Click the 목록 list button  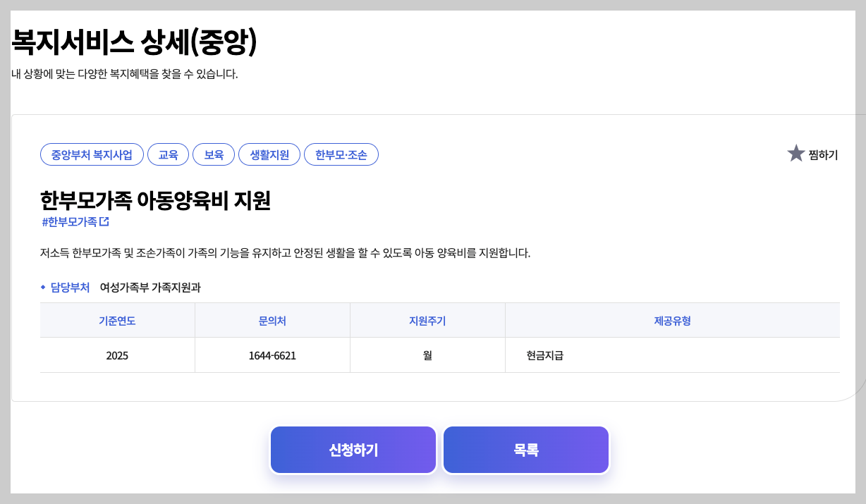coord(525,449)
